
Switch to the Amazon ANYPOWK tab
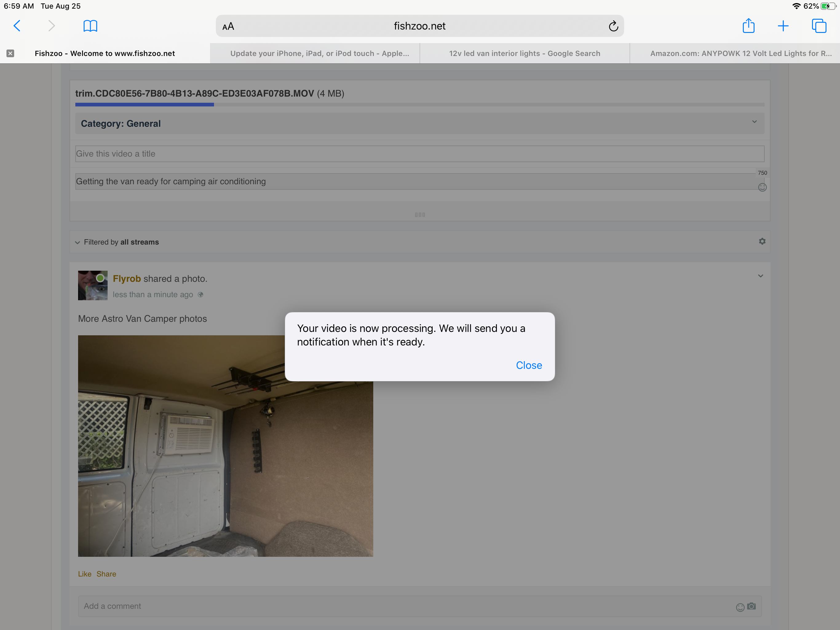coord(740,53)
